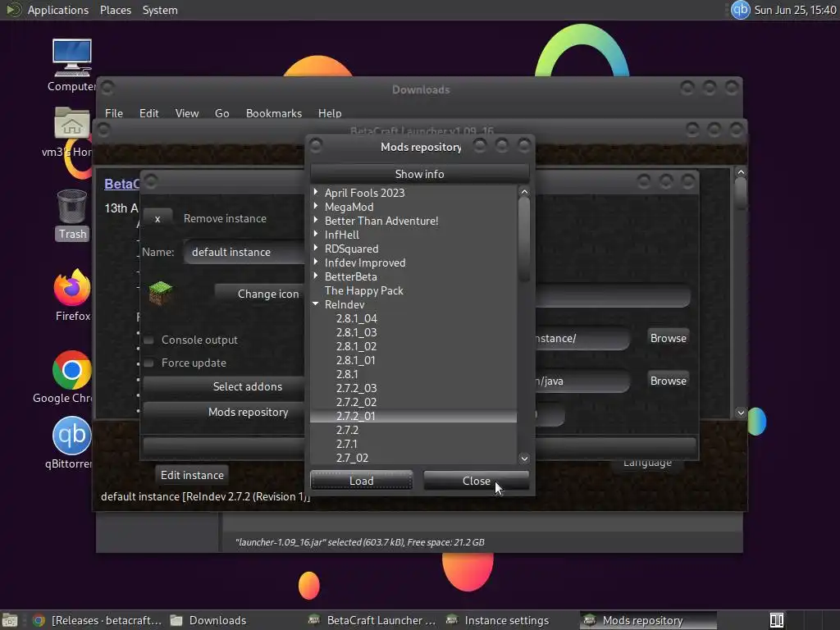The image size is (840, 630).
Task: Click the launcher changelog scroll-down arrow
Action: point(741,413)
